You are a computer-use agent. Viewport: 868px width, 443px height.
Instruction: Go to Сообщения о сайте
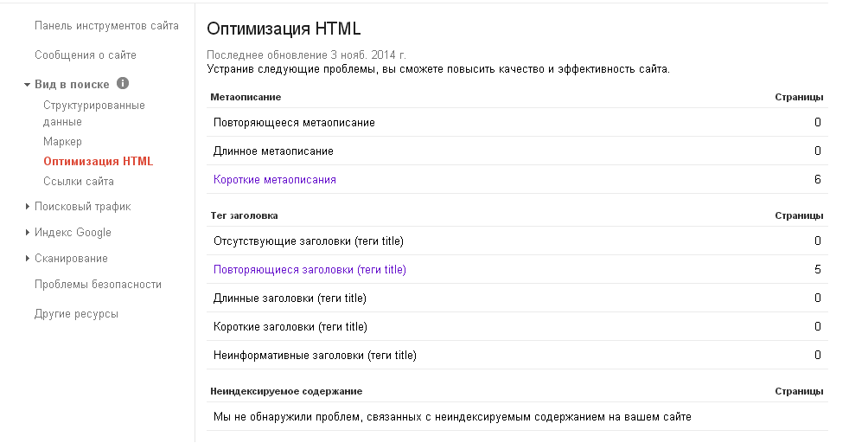[86, 55]
